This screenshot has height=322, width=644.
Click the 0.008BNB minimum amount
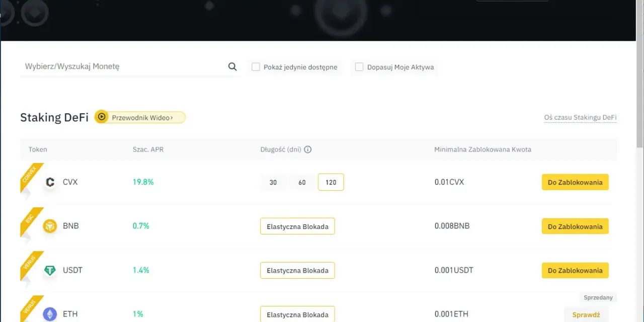(452, 226)
